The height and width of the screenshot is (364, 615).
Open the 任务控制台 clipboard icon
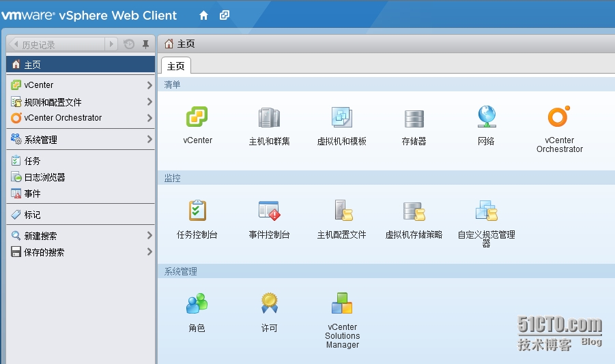click(x=197, y=211)
